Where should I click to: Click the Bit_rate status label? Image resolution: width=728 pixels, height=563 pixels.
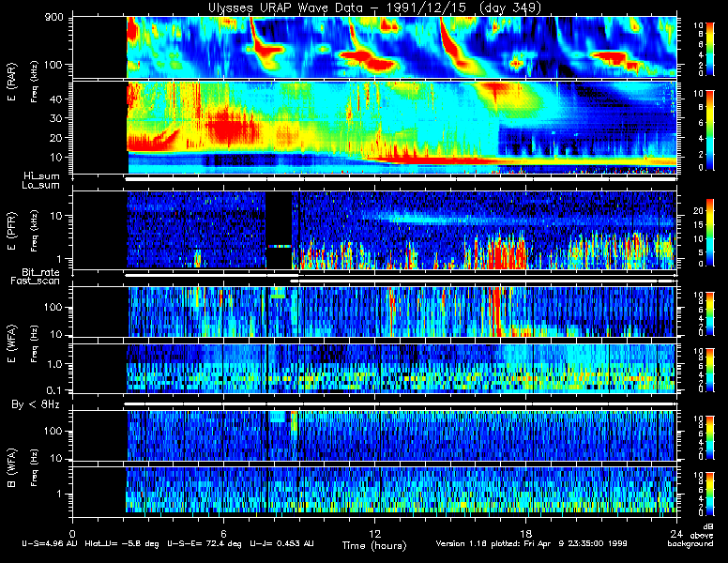point(41,272)
